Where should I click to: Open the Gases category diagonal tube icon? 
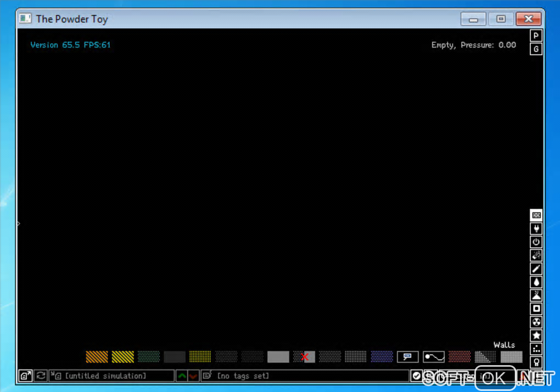[x=536, y=269]
